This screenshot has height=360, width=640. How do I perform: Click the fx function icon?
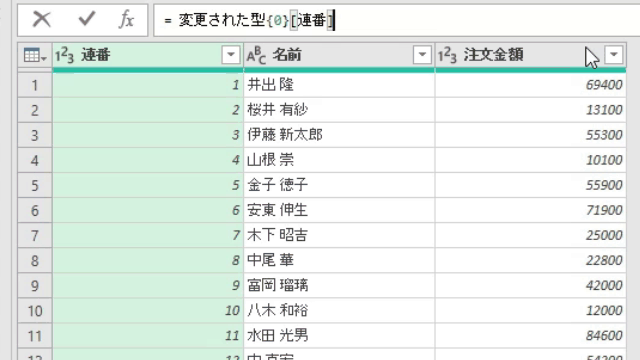click(126, 19)
